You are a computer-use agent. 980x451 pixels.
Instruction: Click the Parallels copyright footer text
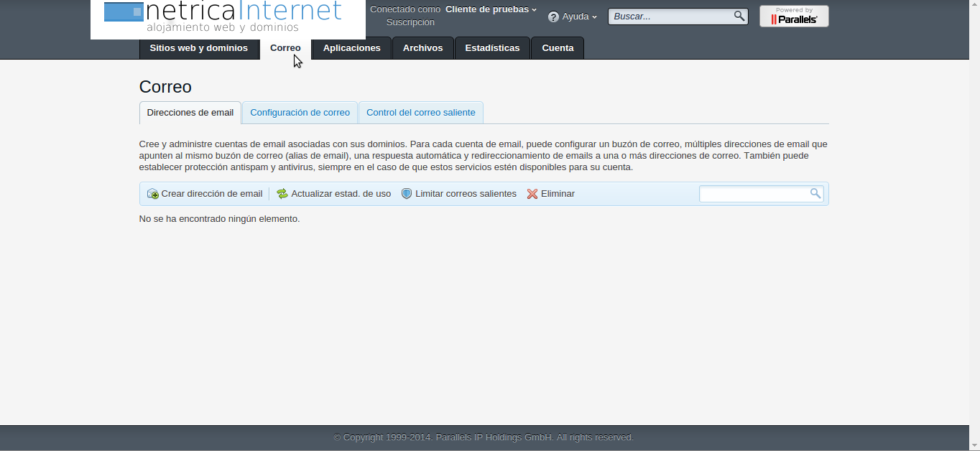pos(484,437)
